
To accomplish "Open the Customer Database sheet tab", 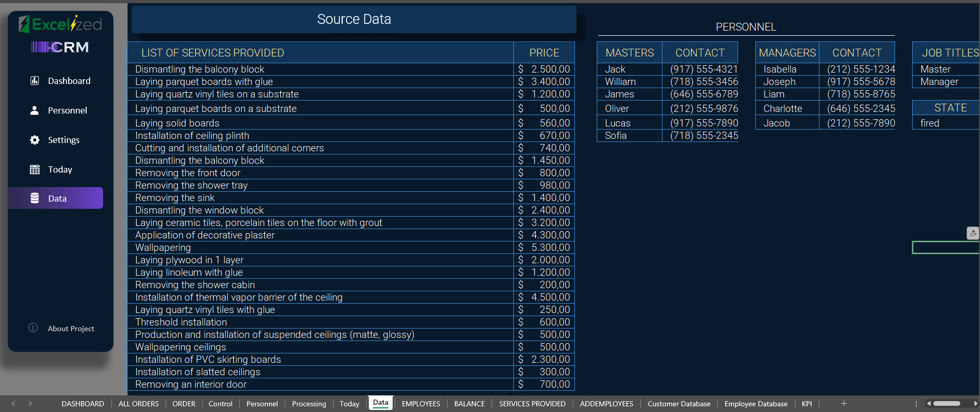I will click(x=679, y=404).
